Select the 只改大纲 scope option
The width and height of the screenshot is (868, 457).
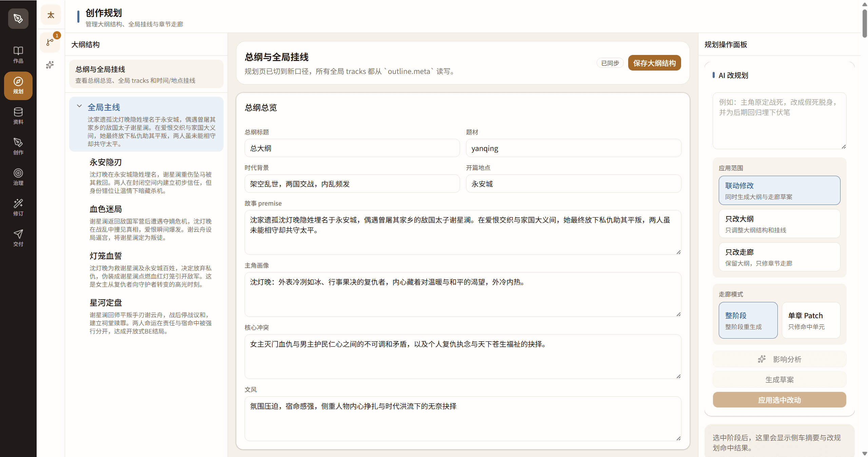(779, 223)
